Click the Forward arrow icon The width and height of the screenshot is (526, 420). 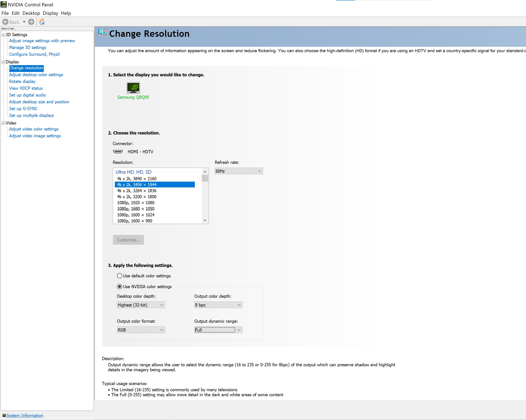[31, 22]
